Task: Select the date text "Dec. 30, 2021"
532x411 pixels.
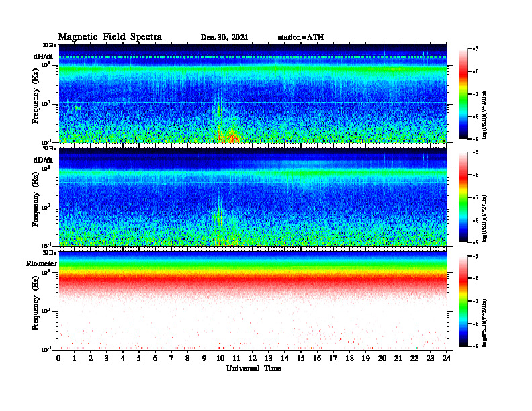Action: click(x=224, y=37)
